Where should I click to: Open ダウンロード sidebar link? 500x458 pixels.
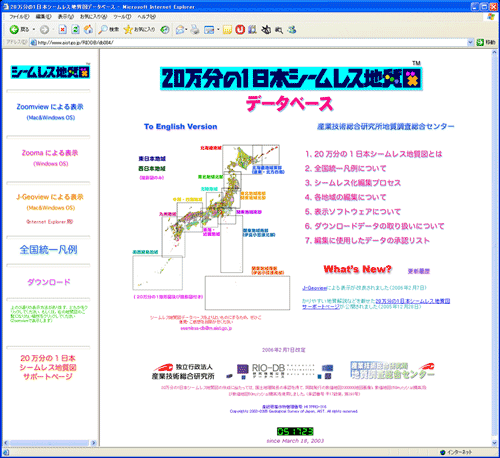49,282
